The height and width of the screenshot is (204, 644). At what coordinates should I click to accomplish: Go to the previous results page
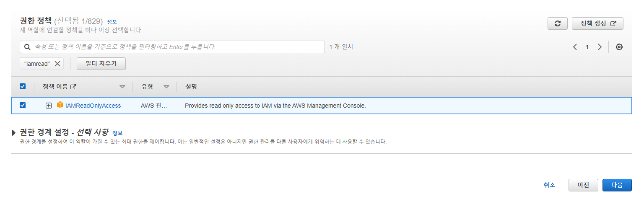[x=575, y=47]
